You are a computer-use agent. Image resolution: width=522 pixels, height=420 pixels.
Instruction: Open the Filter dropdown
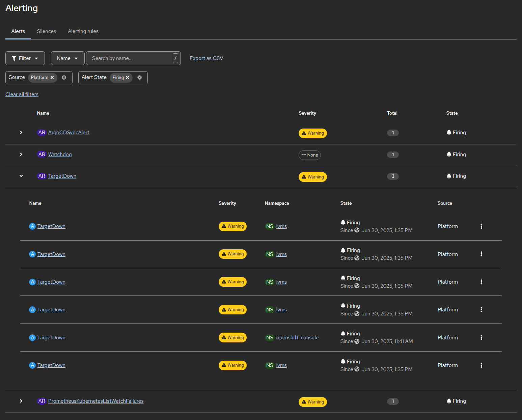(25, 58)
